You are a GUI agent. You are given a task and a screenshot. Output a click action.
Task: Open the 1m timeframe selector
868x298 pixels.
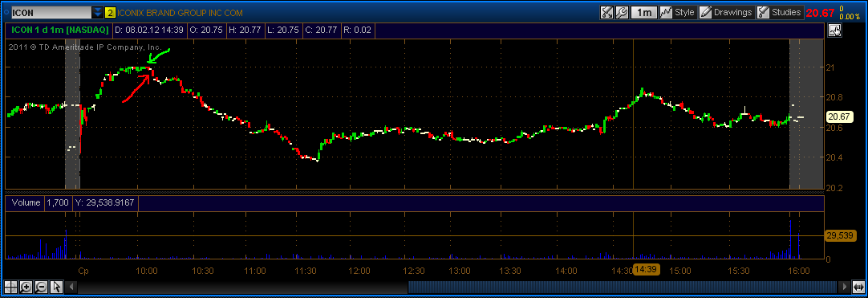(x=644, y=12)
